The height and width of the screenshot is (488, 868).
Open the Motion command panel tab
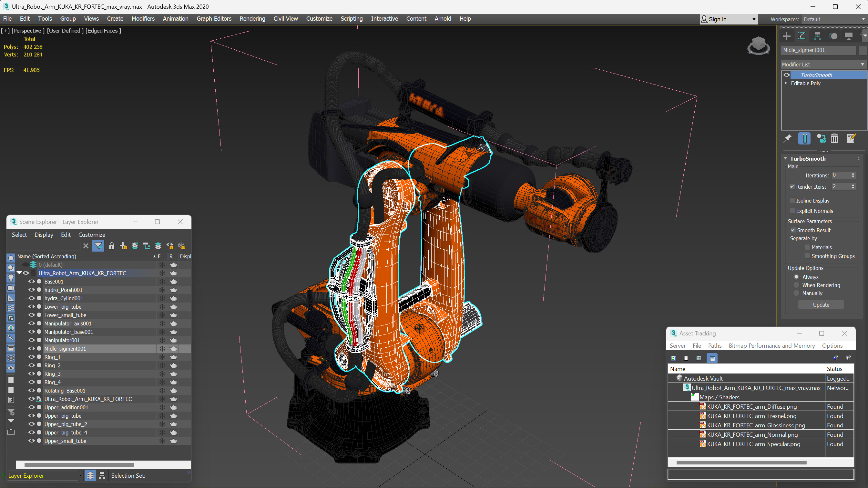pyautogui.click(x=833, y=36)
